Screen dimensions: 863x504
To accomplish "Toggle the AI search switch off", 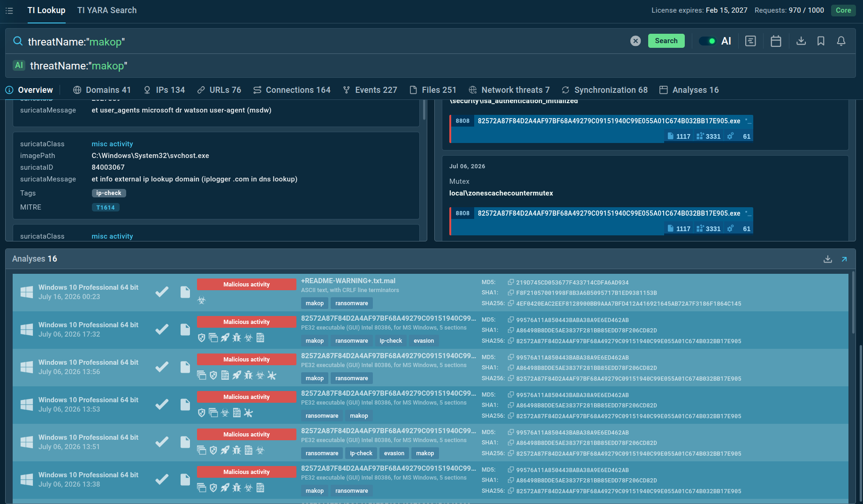I will click(707, 41).
